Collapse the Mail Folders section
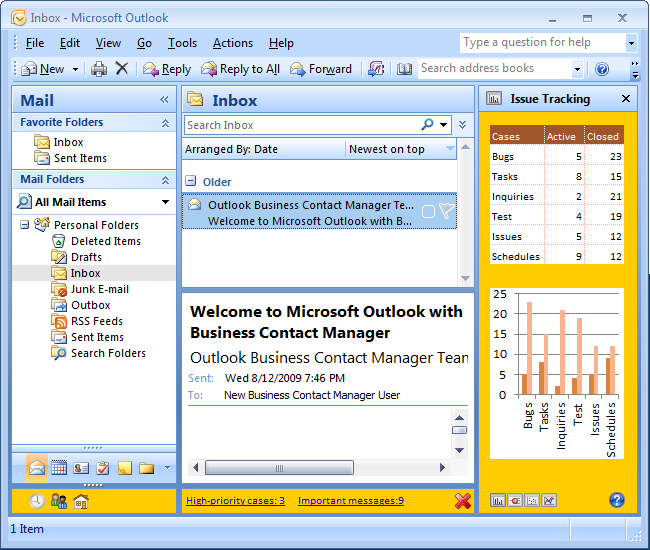This screenshot has width=650, height=550. 165,180
